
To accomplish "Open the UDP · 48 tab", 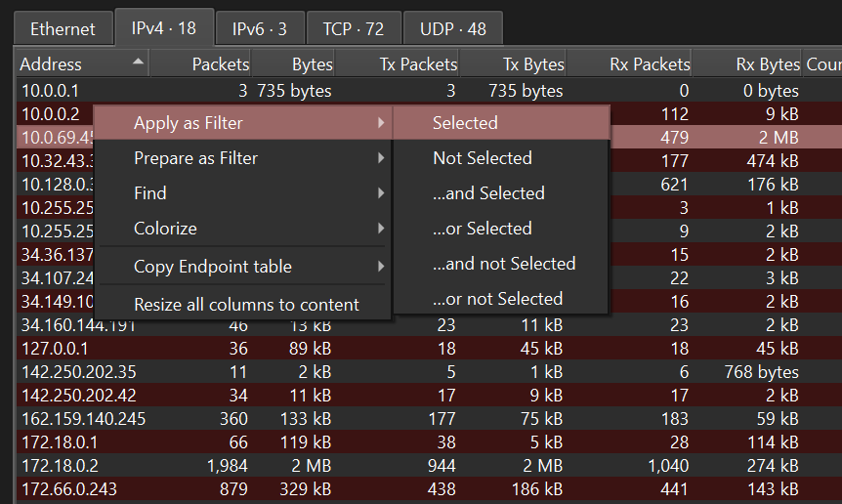I will 452,29.
